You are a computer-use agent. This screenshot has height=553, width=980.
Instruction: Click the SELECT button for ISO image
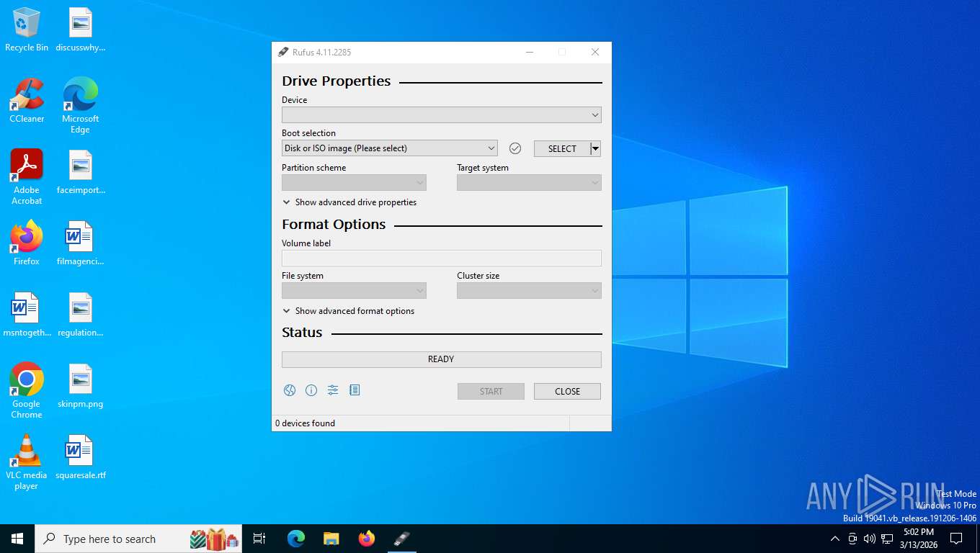point(562,148)
